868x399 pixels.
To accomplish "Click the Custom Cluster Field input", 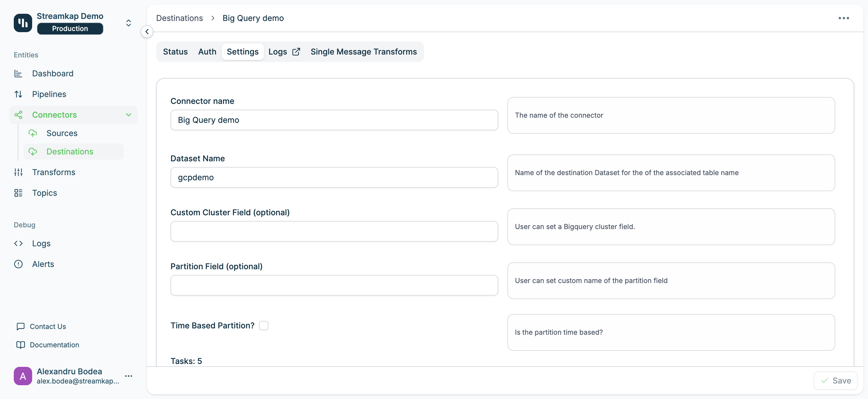I will click(x=334, y=231).
